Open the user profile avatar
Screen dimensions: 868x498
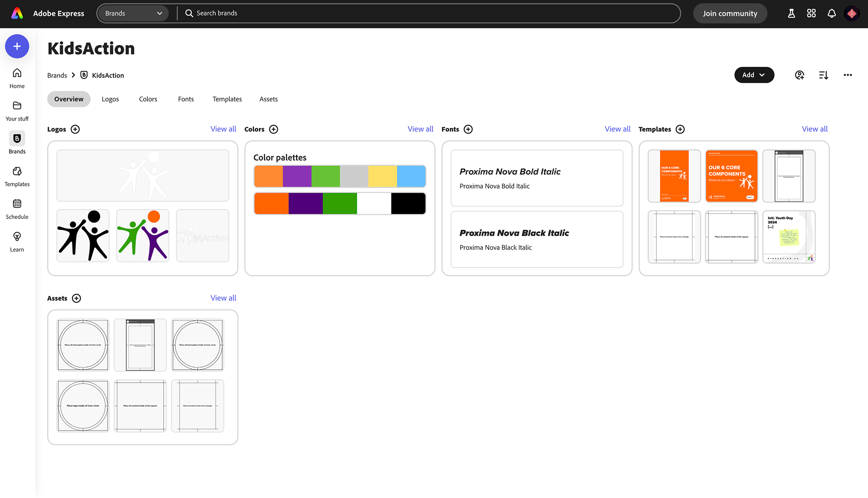(x=852, y=14)
